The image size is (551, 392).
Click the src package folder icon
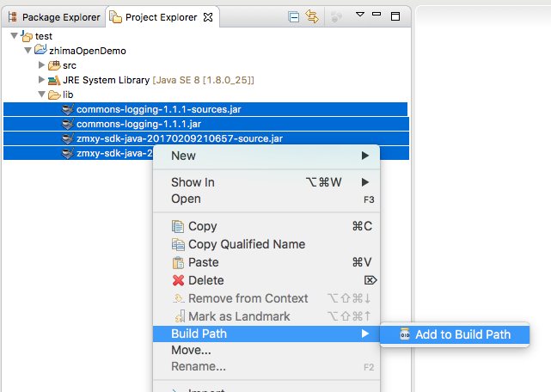pos(54,65)
